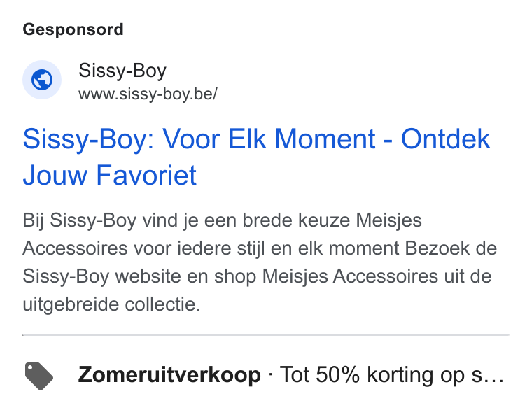The image size is (532, 417).
Task: Click '50%' in the promotion row
Action: click(x=337, y=374)
